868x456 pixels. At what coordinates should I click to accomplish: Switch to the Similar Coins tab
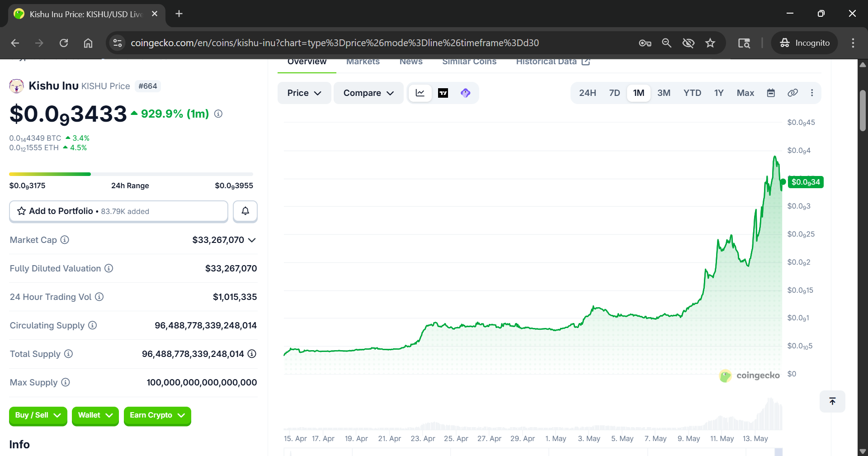coord(469,62)
